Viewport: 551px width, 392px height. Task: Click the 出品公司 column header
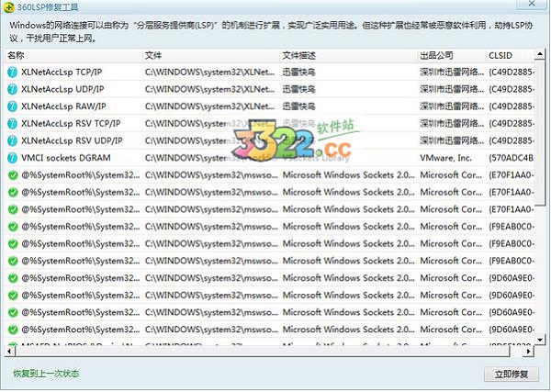(x=451, y=55)
